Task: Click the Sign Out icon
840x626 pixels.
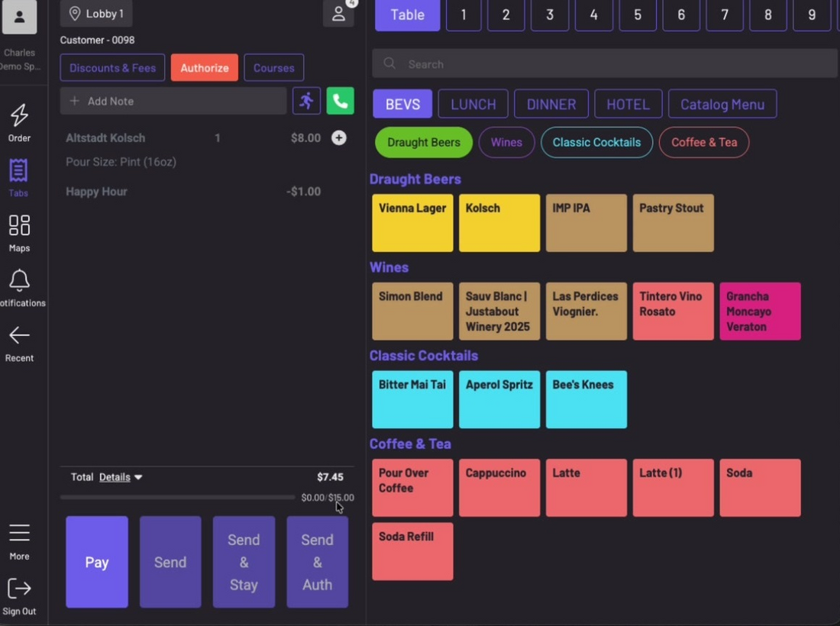Action: (x=19, y=589)
